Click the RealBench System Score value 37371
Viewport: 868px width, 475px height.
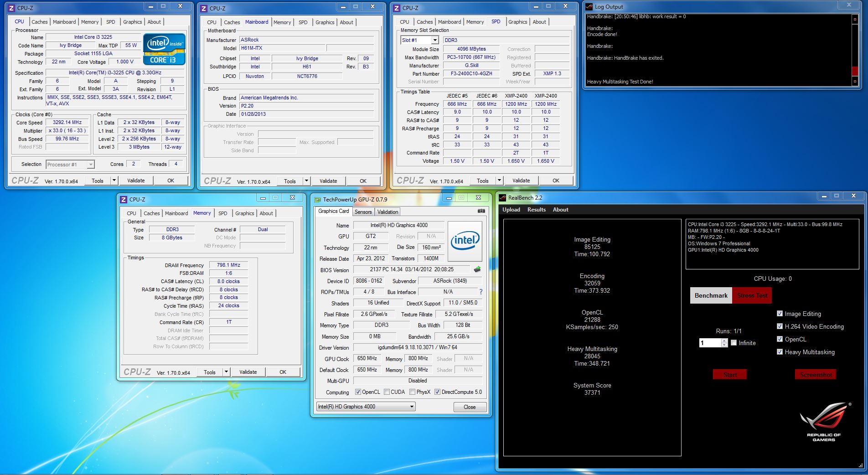[592, 392]
